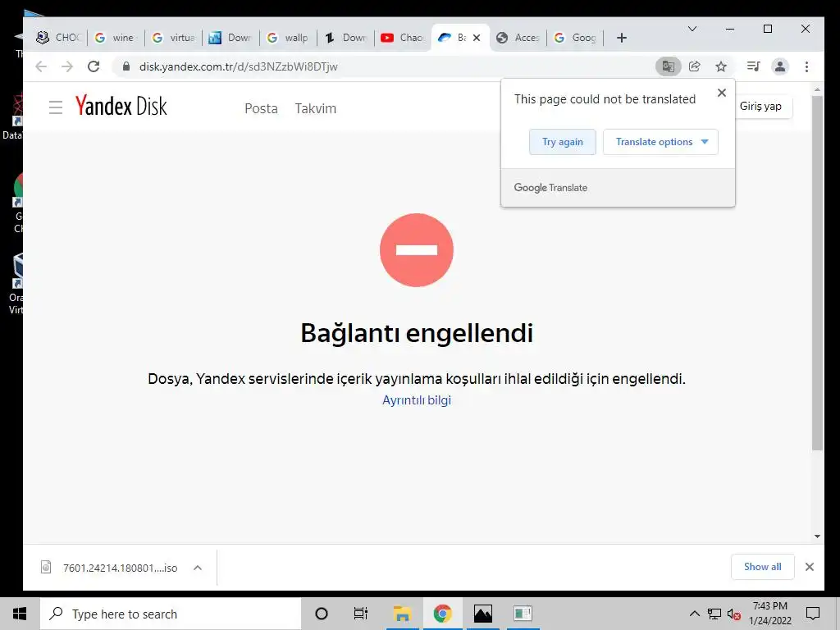Close the translate popup

click(722, 93)
